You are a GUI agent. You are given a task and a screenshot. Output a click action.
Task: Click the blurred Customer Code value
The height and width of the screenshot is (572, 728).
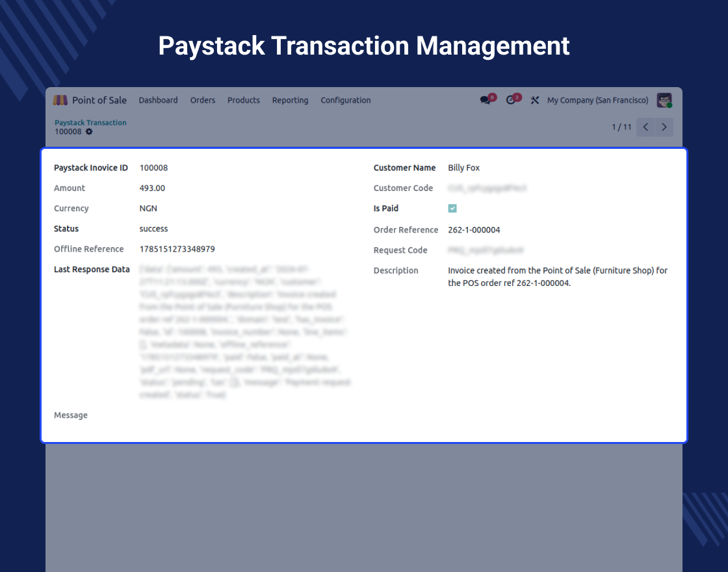(x=487, y=188)
